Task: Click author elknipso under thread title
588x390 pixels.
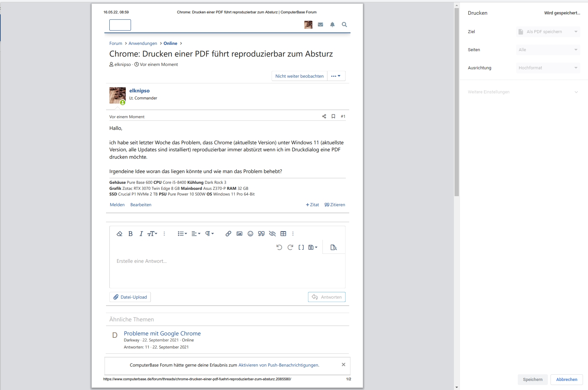Action: pyautogui.click(x=122, y=64)
